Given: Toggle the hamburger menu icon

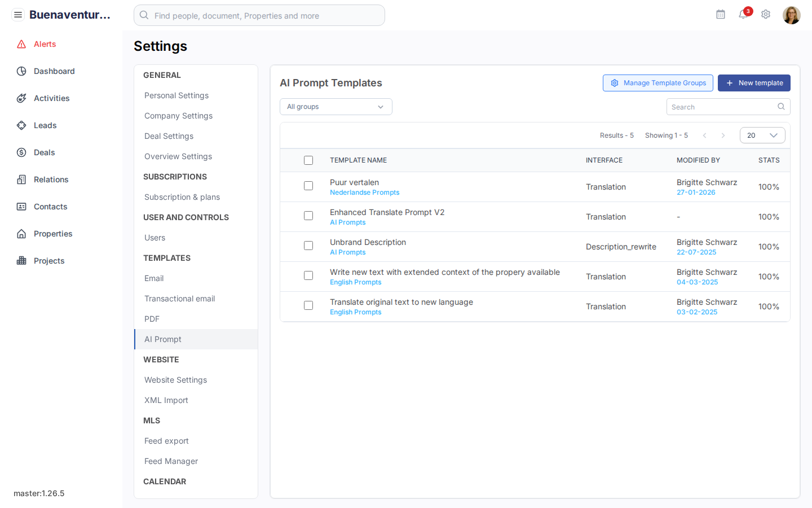Looking at the screenshot, I should click(18, 15).
